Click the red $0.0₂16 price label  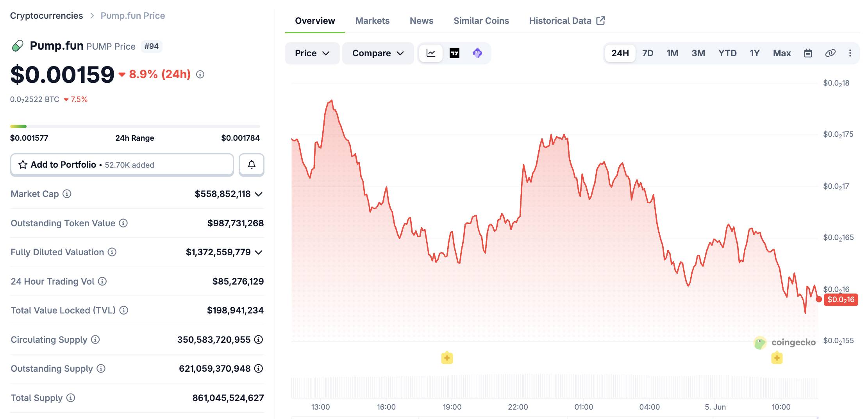[841, 300]
